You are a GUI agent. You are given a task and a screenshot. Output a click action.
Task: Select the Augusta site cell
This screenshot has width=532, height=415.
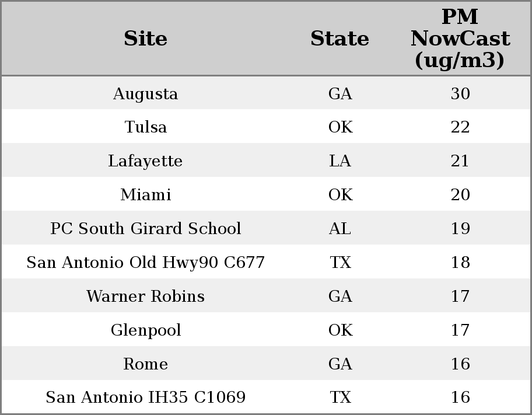(x=145, y=94)
